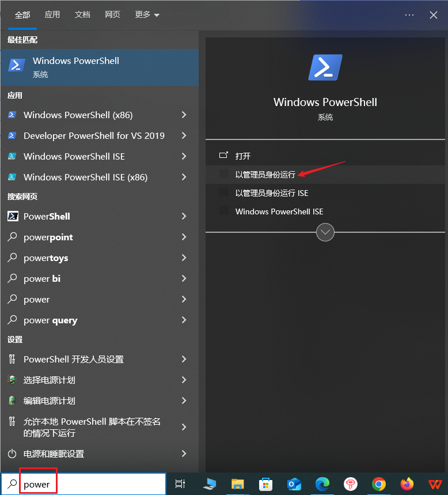This screenshot has width=448, height=495.
Task: Click the 打开 launch icon
Action: click(x=223, y=155)
